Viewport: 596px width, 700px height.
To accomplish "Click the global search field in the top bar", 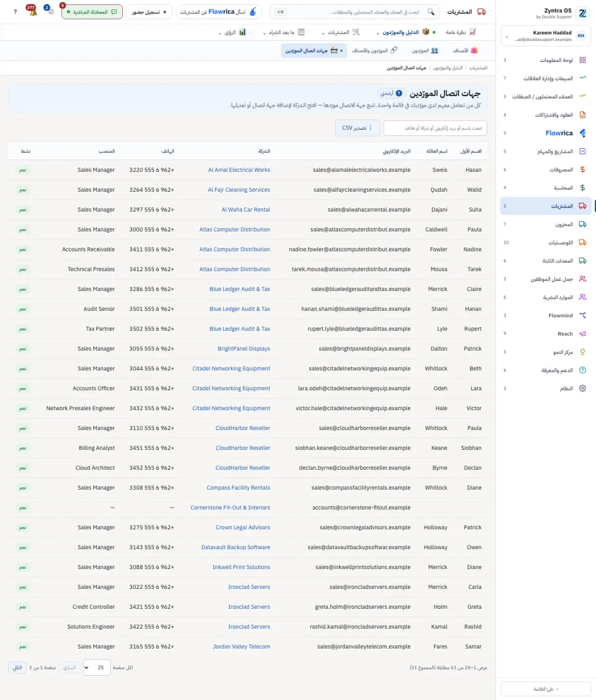I will pos(354,12).
